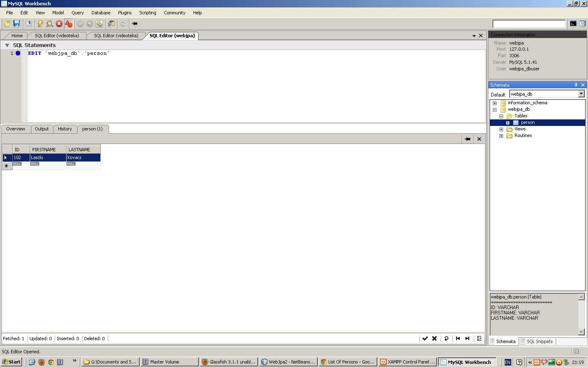This screenshot has width=588, height=368.
Task: Select the SQL Editor (webjpa) tab
Action: coord(172,36)
